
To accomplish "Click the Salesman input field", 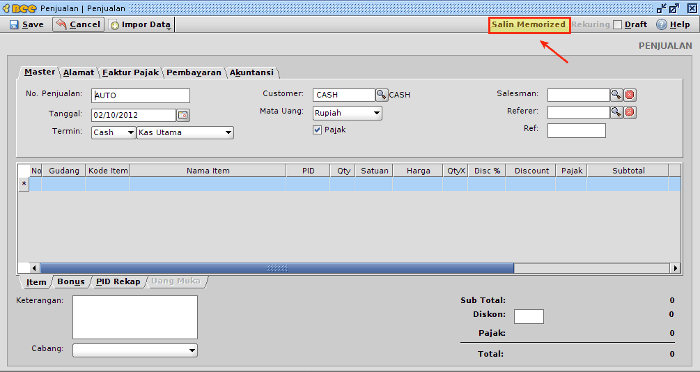I will (578, 95).
